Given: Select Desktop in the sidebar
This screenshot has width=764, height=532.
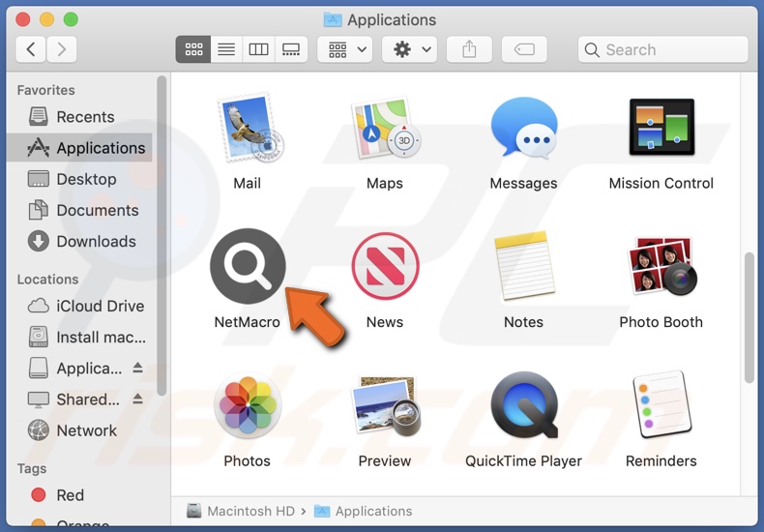Looking at the screenshot, I should click(79, 179).
